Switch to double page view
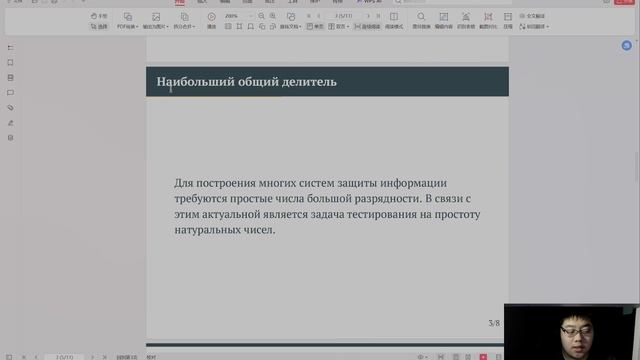 [337, 27]
